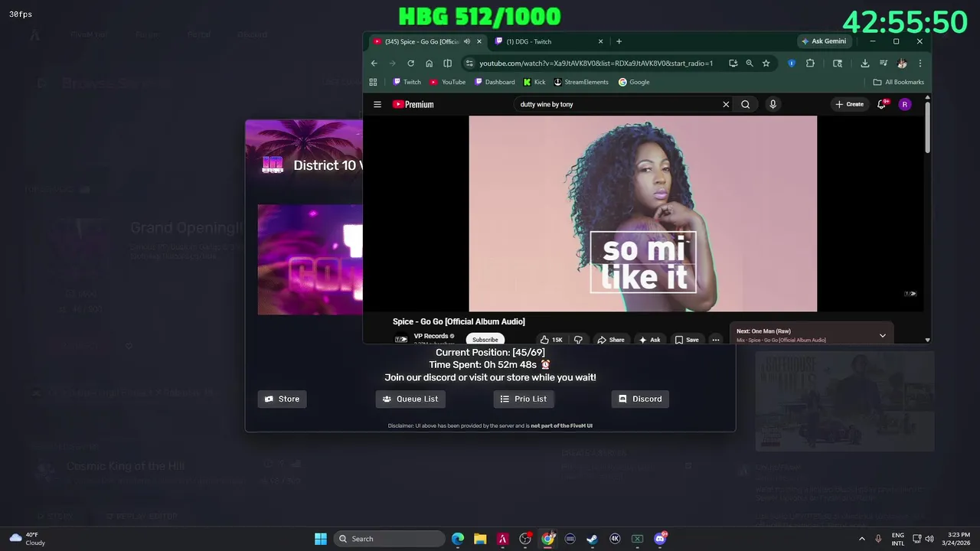
Task: Click the Ask button under video
Action: (x=649, y=340)
